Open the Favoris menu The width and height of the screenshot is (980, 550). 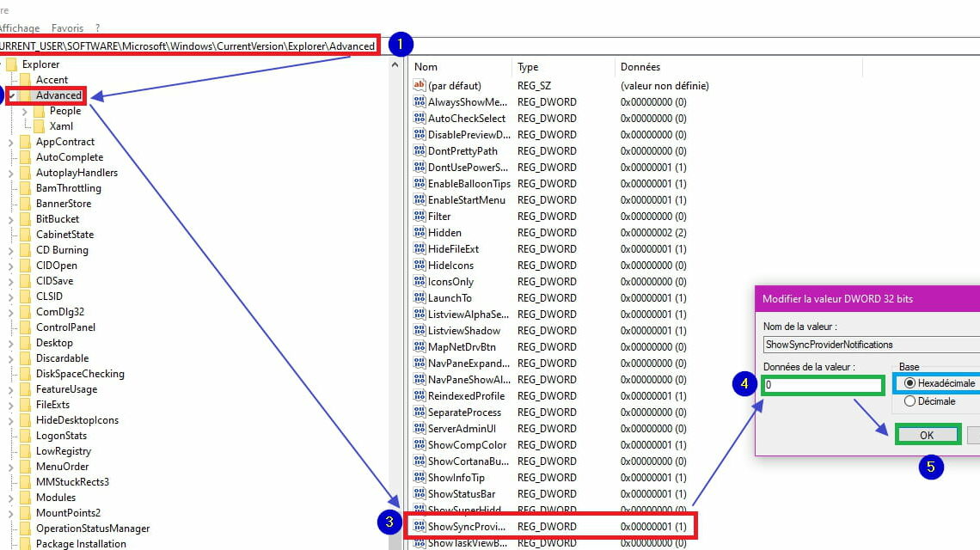click(x=67, y=27)
